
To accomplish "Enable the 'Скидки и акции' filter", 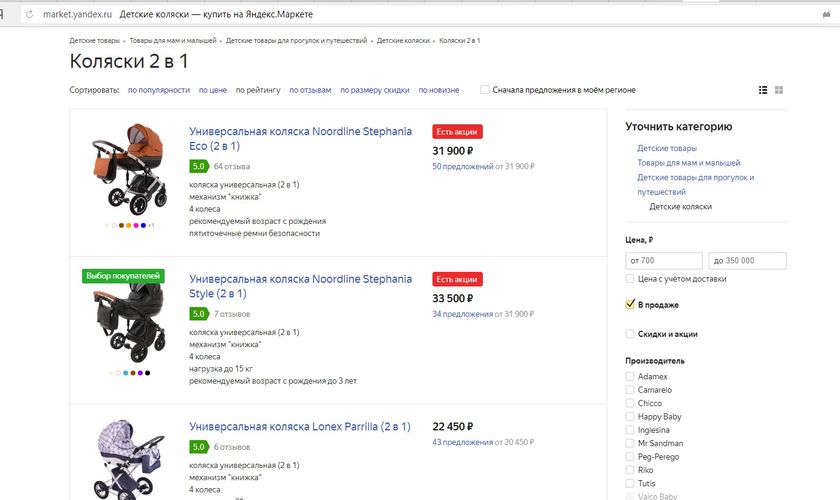I will click(x=630, y=334).
